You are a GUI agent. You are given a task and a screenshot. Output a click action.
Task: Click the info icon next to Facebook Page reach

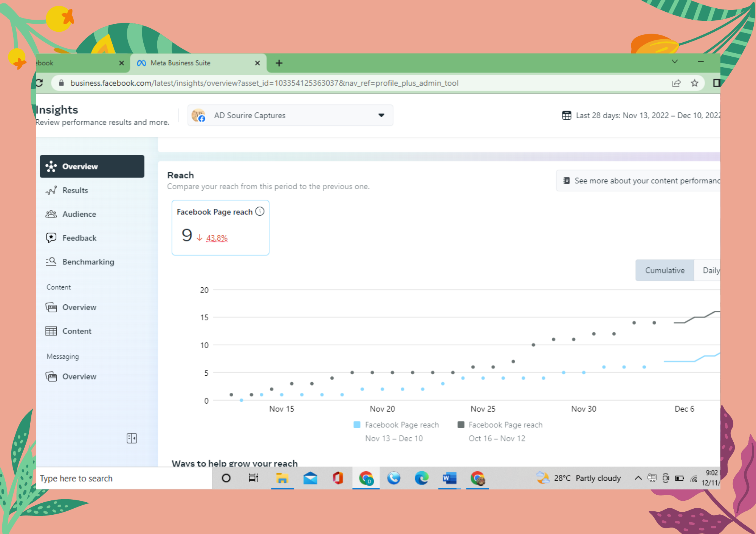(260, 211)
